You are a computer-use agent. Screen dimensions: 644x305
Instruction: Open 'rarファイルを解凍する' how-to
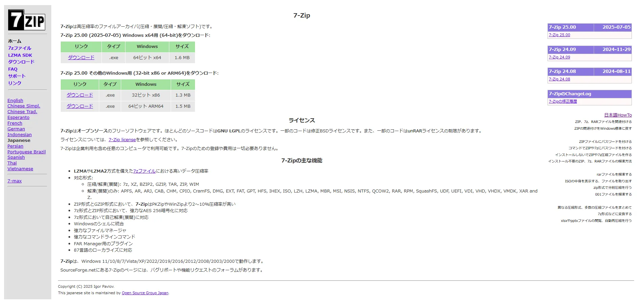tap(614, 174)
